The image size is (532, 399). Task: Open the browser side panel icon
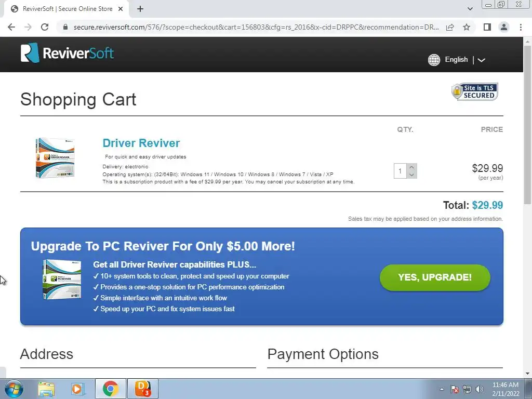pos(487,27)
